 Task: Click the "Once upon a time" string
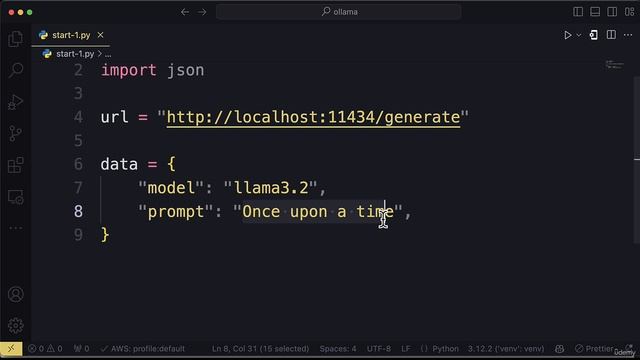(318, 211)
